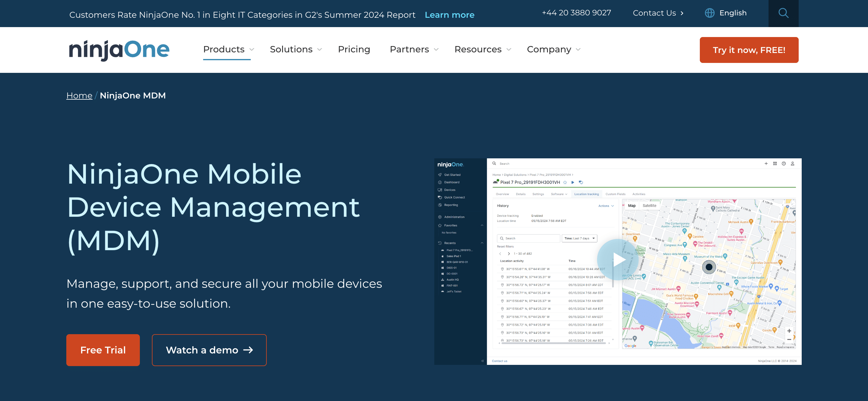This screenshot has width=868, height=401.
Task: Switch map to Satellite view
Action: pyautogui.click(x=649, y=205)
